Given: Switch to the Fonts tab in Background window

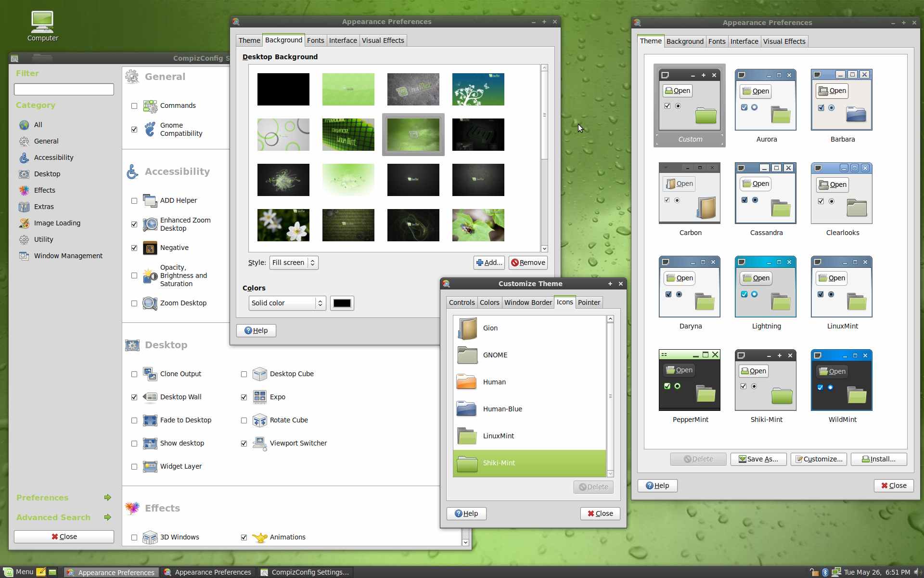Looking at the screenshot, I should point(315,40).
